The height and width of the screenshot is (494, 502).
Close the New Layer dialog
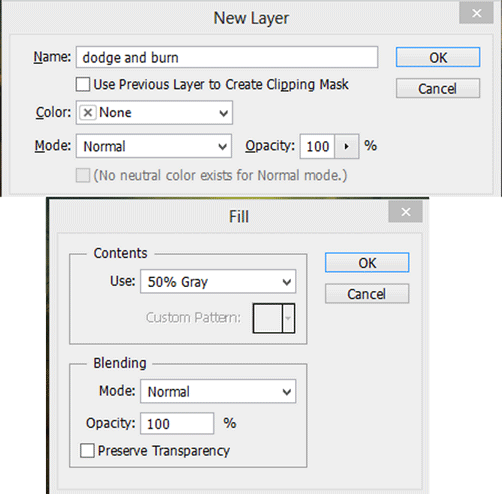(476, 13)
